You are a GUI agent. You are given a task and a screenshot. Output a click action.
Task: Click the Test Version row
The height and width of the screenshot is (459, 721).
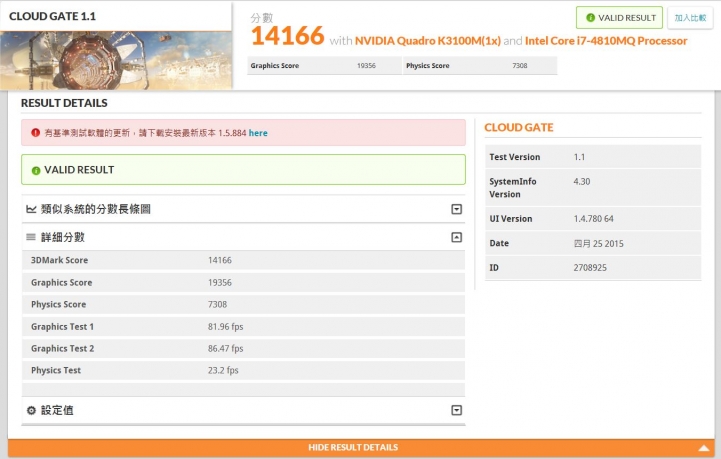[x=593, y=157]
